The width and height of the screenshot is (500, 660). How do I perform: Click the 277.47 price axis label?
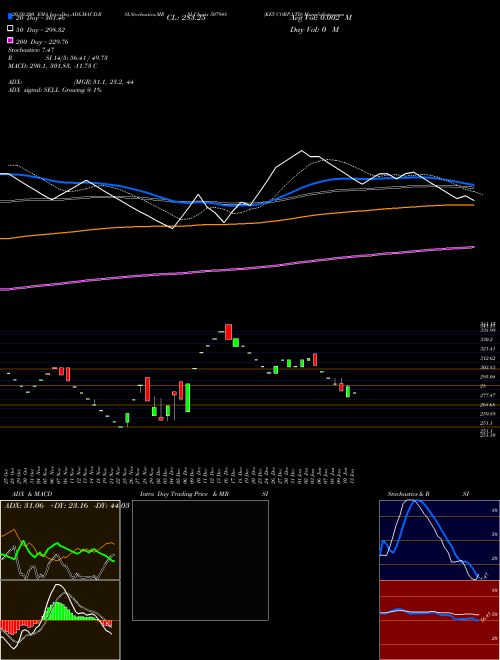(487, 395)
